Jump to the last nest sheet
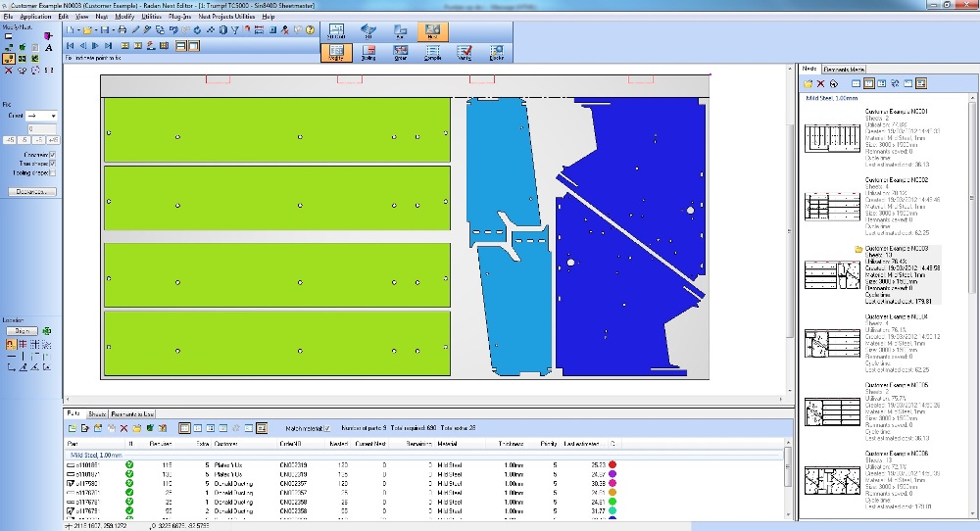 [x=107, y=45]
